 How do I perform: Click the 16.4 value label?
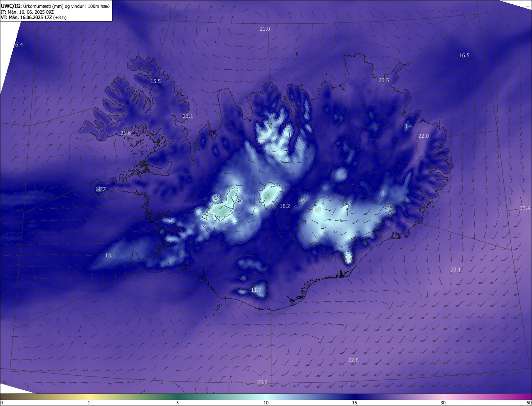18,44
